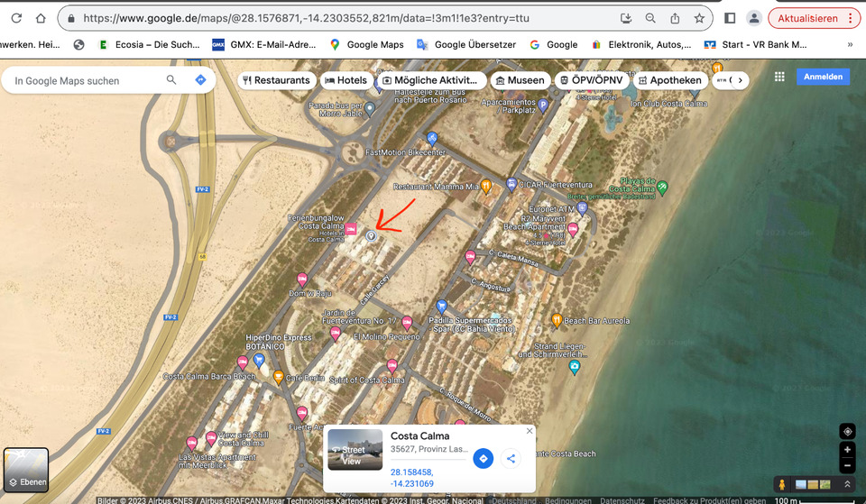Toggle the browser side panel
This screenshot has width=866, height=504.
pos(730,18)
